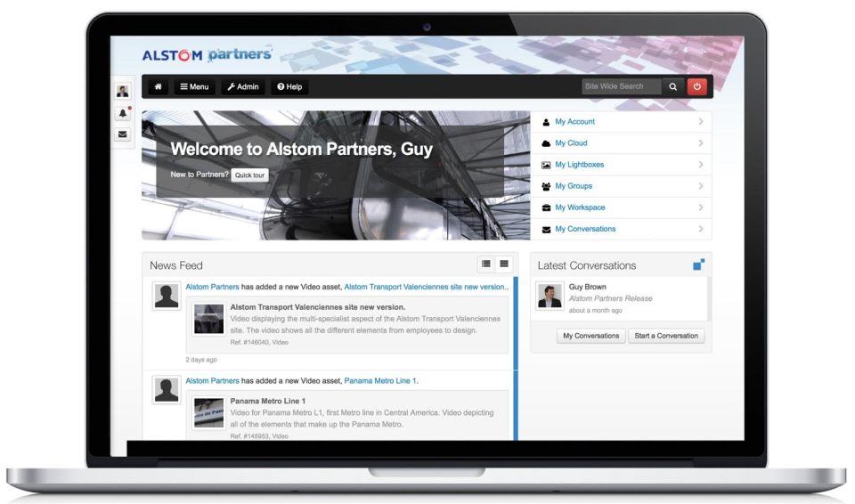
Task: Open Valenciennes video thumbnail
Action: (x=208, y=319)
